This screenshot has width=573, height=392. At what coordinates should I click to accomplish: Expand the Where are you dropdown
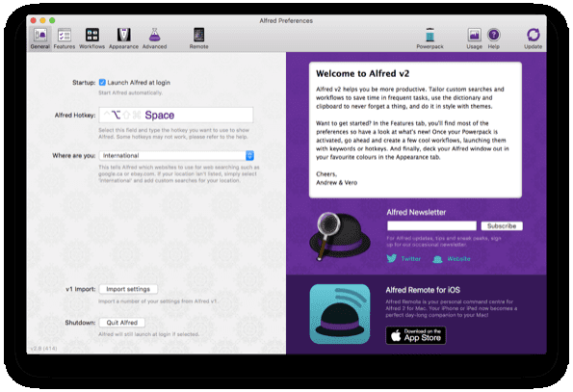coord(176,156)
